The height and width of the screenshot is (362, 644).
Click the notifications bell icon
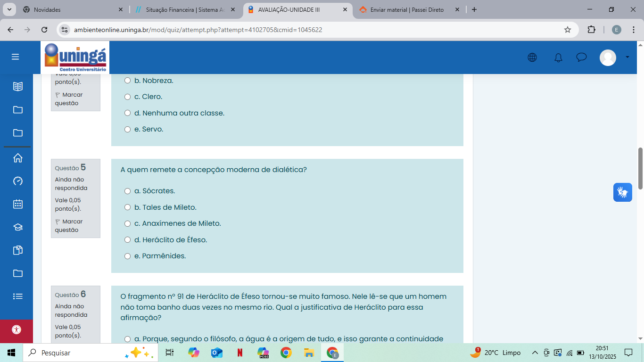click(x=558, y=58)
